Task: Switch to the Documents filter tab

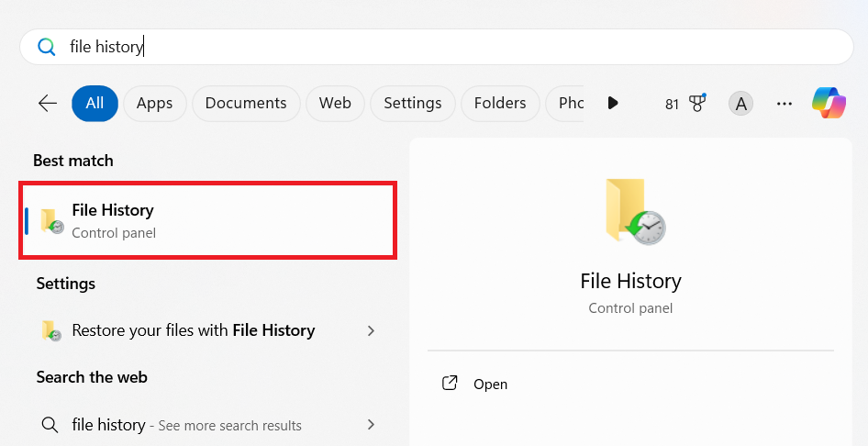Action: 246,103
